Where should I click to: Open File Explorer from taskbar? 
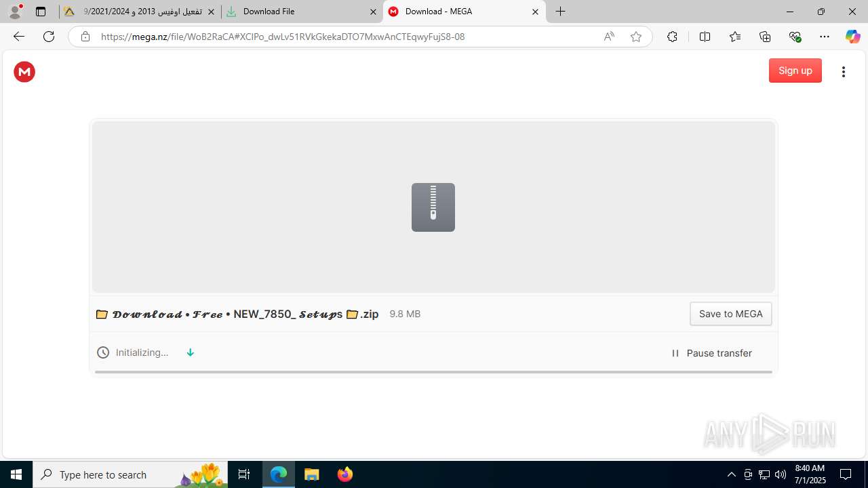(x=311, y=474)
